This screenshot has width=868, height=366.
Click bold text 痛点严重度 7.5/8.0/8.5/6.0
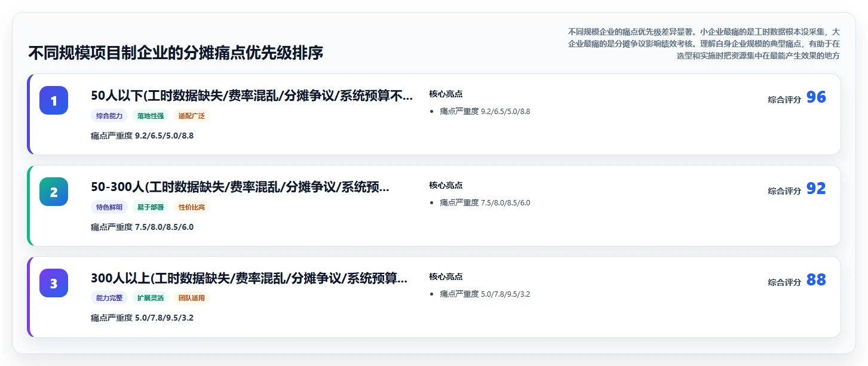coord(142,227)
